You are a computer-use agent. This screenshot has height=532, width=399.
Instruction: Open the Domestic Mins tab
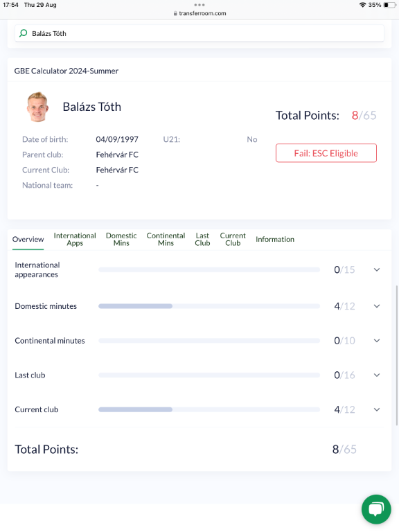[x=121, y=239]
